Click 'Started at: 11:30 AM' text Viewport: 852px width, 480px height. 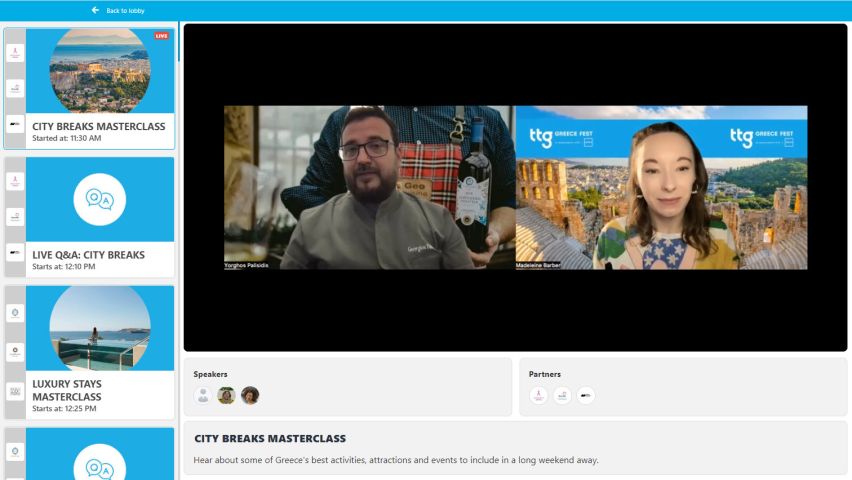(66, 138)
